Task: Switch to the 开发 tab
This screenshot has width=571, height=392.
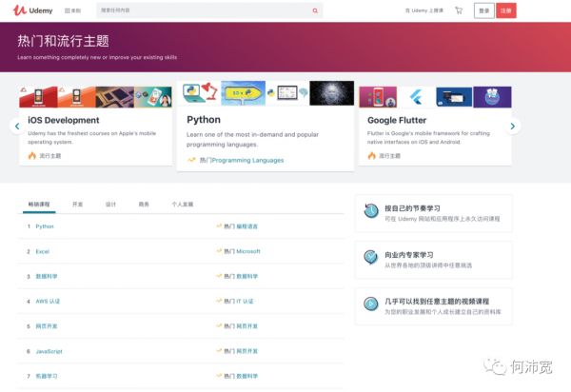Action: tap(78, 205)
